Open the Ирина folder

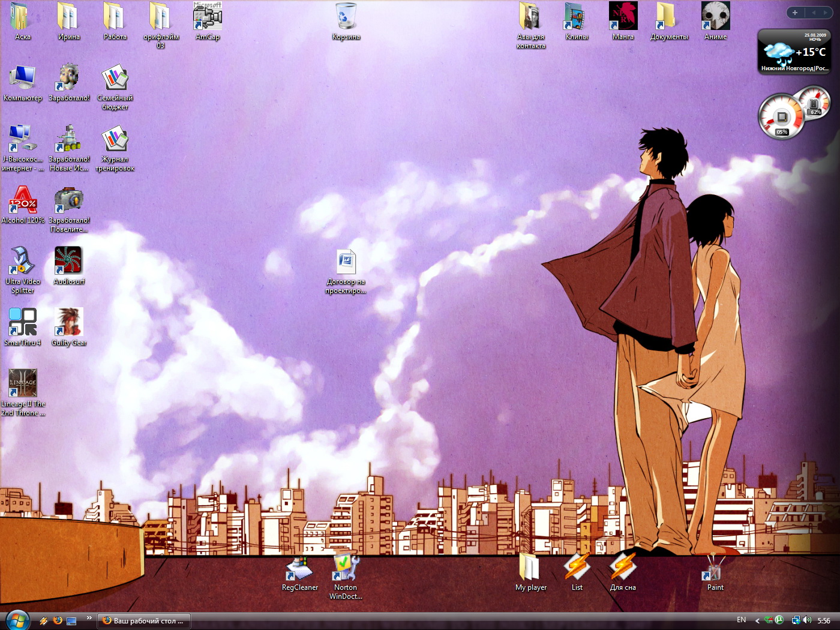tap(68, 21)
